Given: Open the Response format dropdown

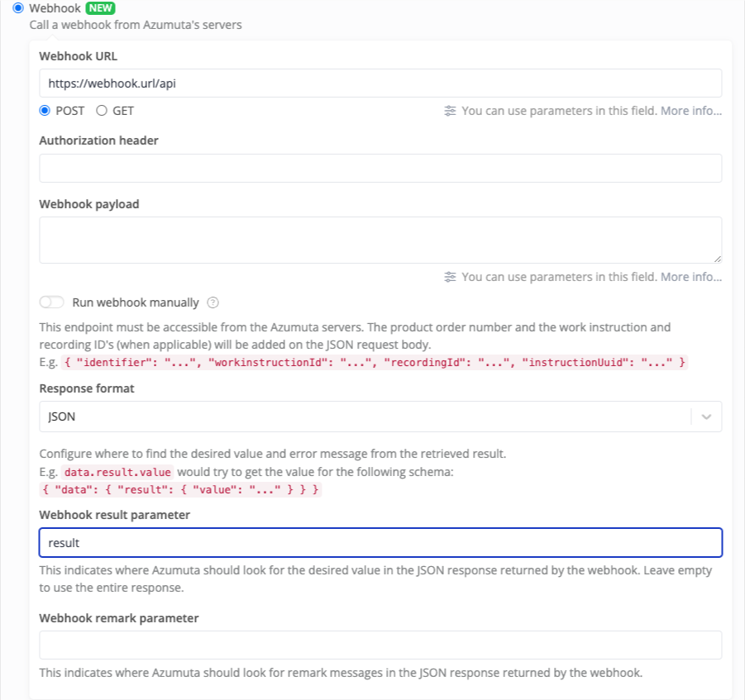Looking at the screenshot, I should tap(380, 417).
